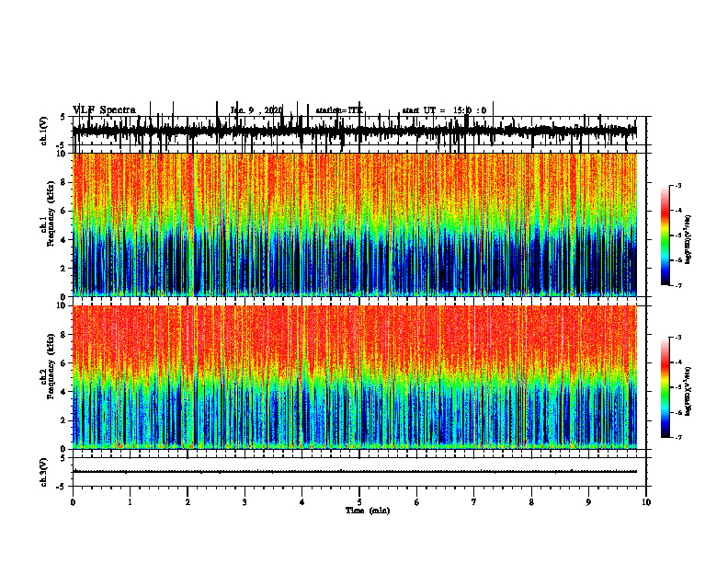Click the "4" kHz tick of ch.1 spectrogram
The image size is (728, 563).
coord(64,240)
